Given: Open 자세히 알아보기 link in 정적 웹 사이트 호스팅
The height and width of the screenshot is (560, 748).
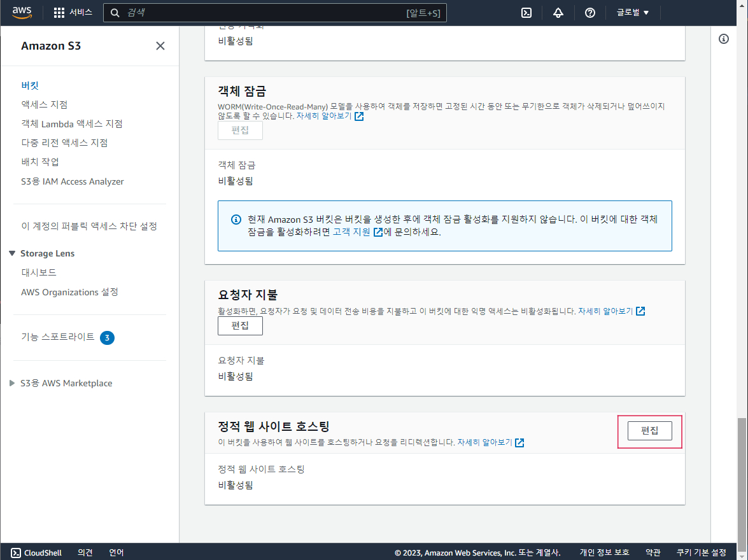Looking at the screenshot, I should point(491,442).
